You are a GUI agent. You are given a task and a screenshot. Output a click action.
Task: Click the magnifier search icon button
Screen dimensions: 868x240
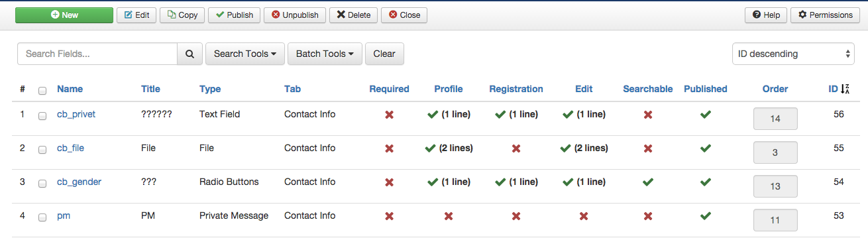[x=190, y=54]
